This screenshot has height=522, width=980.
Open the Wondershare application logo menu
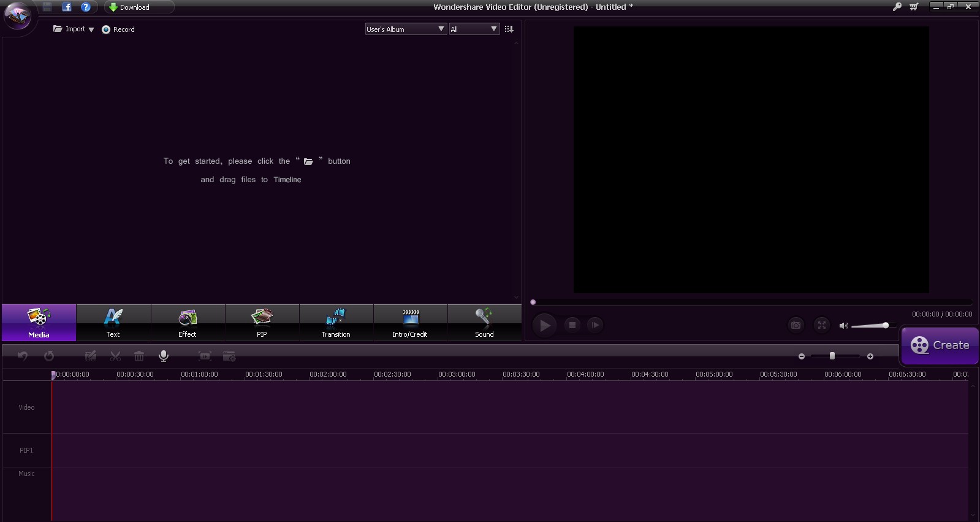point(17,15)
